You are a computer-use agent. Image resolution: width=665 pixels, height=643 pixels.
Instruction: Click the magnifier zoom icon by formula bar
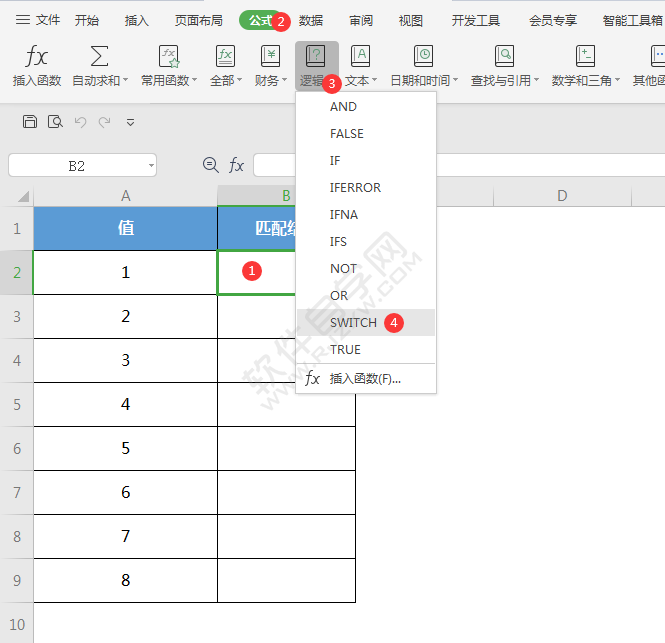(210, 165)
